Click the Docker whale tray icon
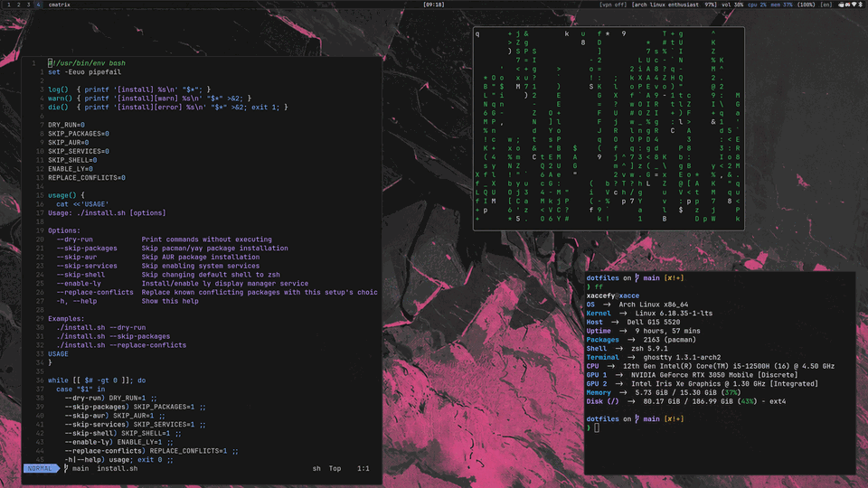This screenshot has height=488, width=868. 842,5
